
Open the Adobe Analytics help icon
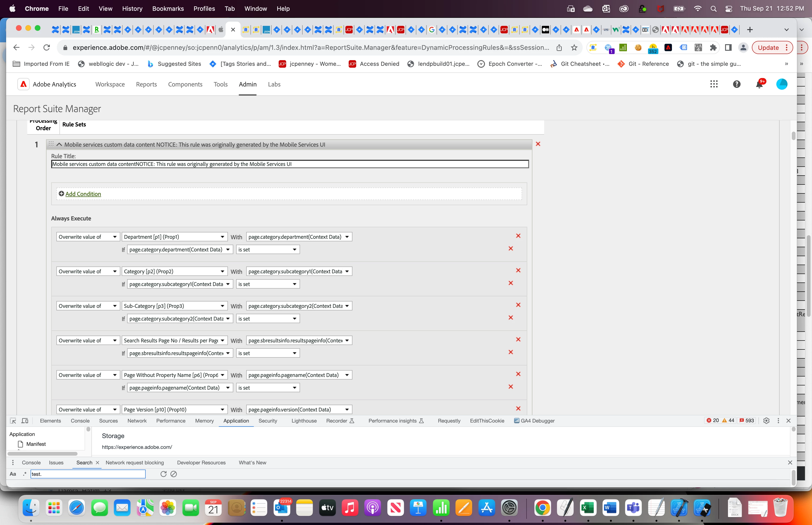736,84
